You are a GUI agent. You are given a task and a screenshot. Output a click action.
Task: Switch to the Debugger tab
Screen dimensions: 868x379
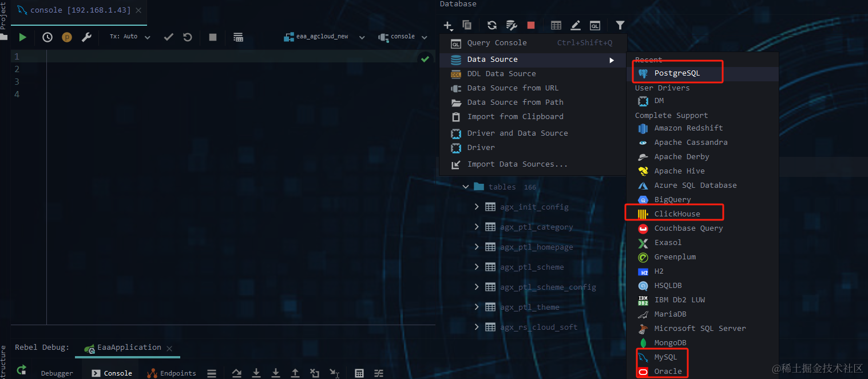pyautogui.click(x=57, y=373)
